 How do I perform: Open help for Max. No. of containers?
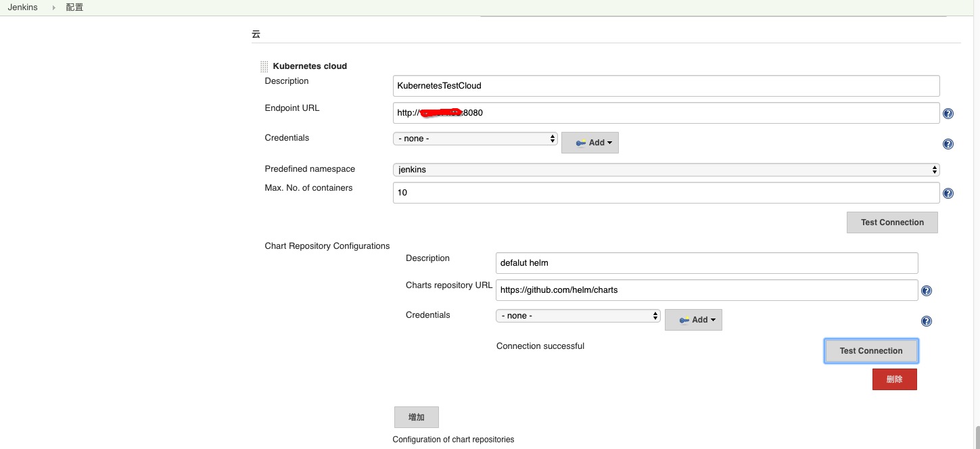(948, 193)
